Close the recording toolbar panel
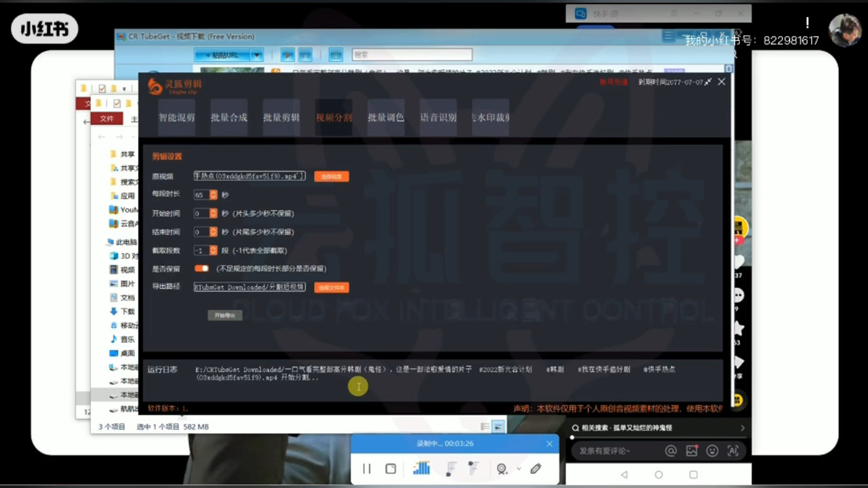 (549, 444)
